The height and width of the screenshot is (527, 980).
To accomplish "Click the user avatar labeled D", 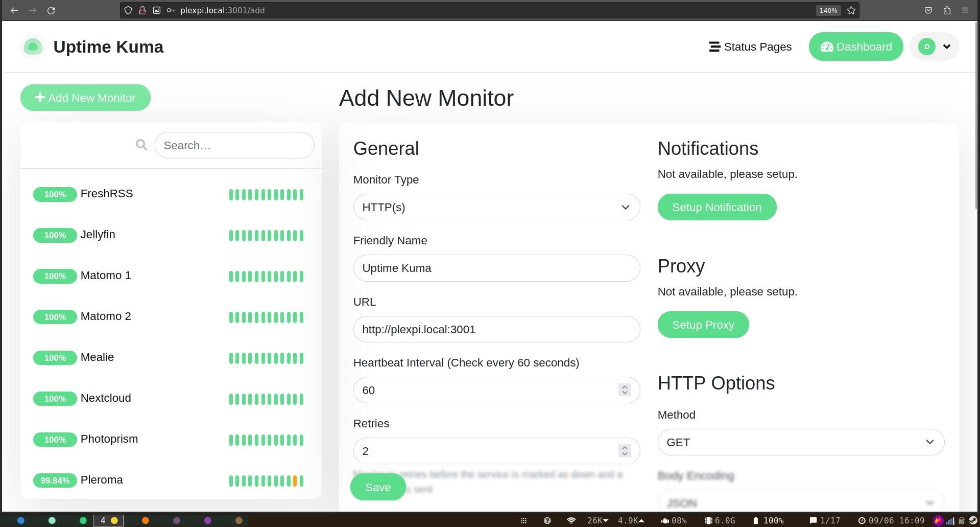I will [927, 47].
